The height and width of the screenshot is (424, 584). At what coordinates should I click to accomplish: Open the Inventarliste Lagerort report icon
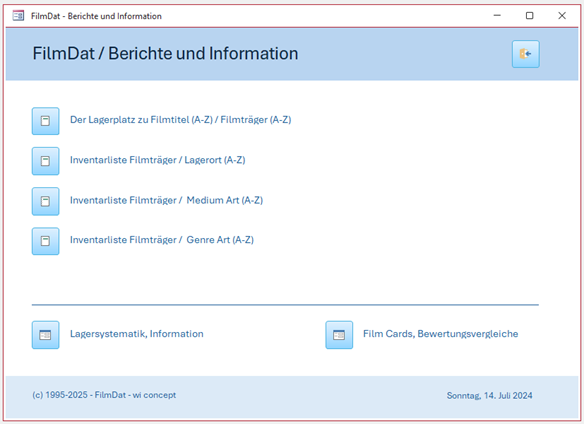45,161
